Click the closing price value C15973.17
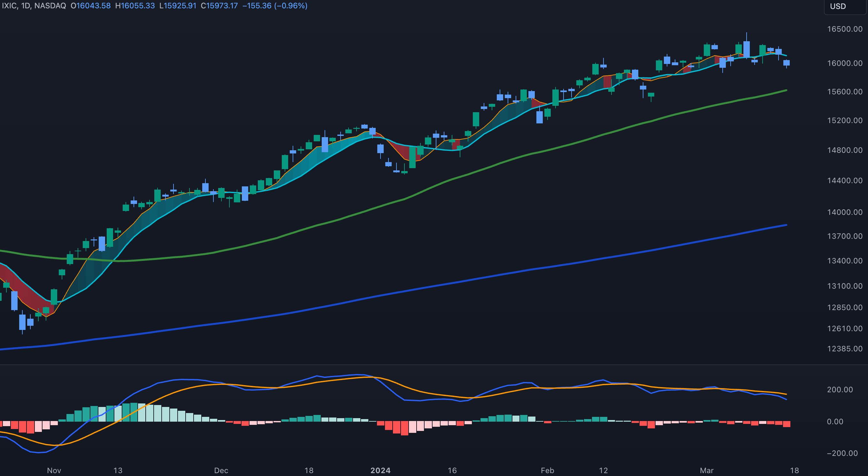This screenshot has width=868, height=476. click(x=219, y=6)
